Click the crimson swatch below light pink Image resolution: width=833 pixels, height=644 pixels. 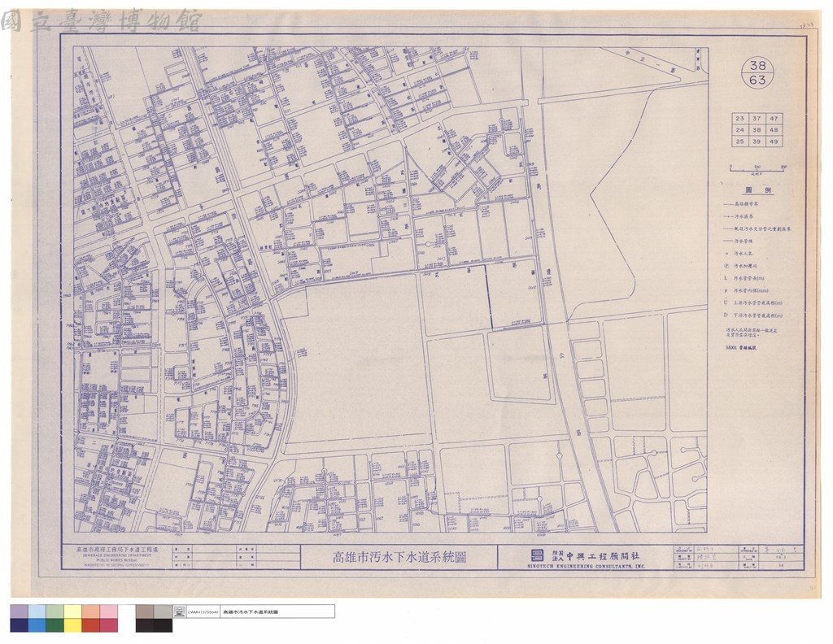coord(109,625)
